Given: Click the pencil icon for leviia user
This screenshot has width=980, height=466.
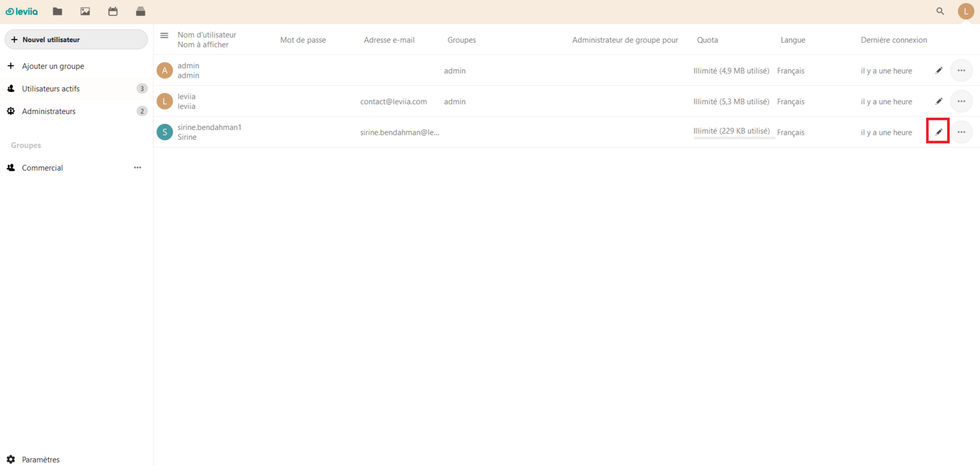Looking at the screenshot, I should [x=938, y=101].
